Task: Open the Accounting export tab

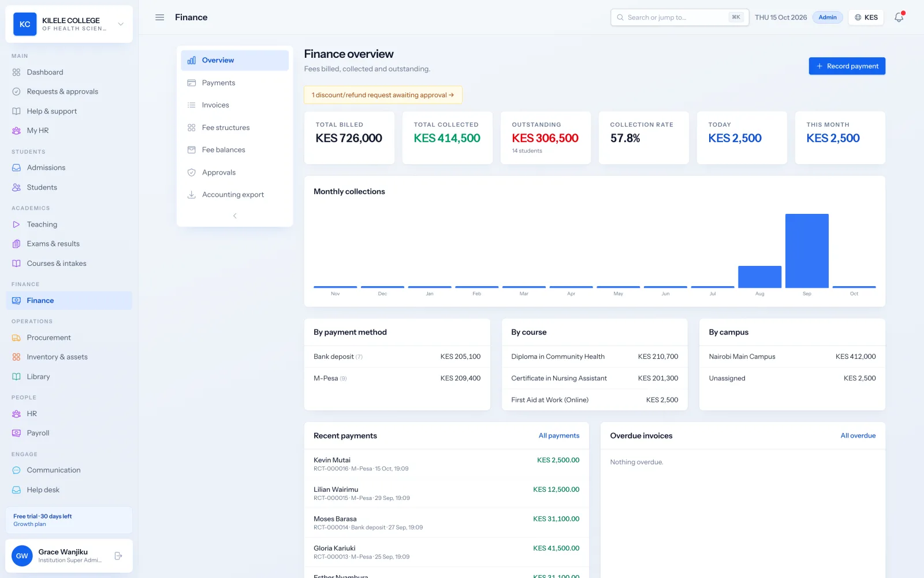Action: coord(234,195)
